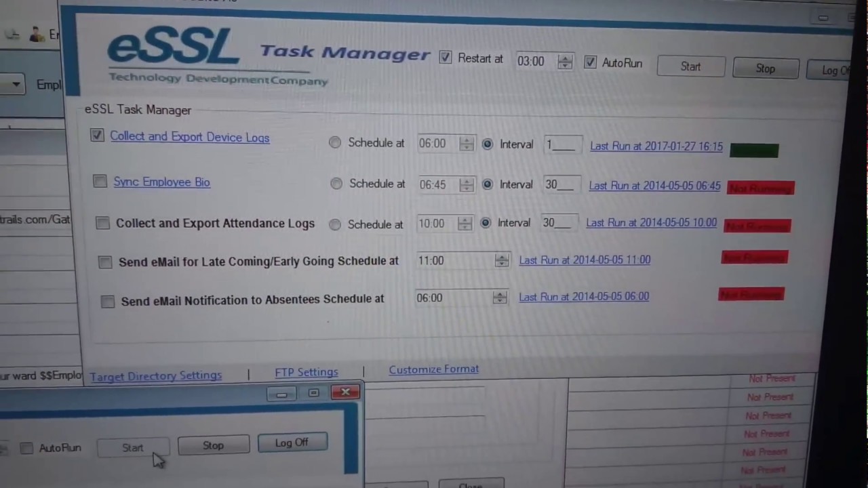Open Collect and Export Device Logs link
This screenshot has width=868, height=488.
click(x=190, y=137)
